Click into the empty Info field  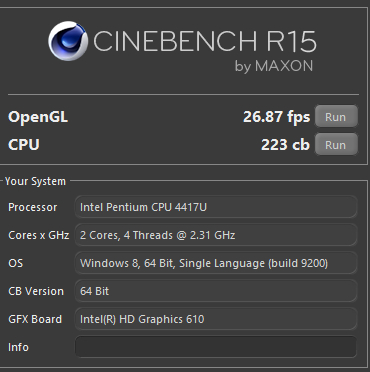pyautogui.click(x=216, y=347)
